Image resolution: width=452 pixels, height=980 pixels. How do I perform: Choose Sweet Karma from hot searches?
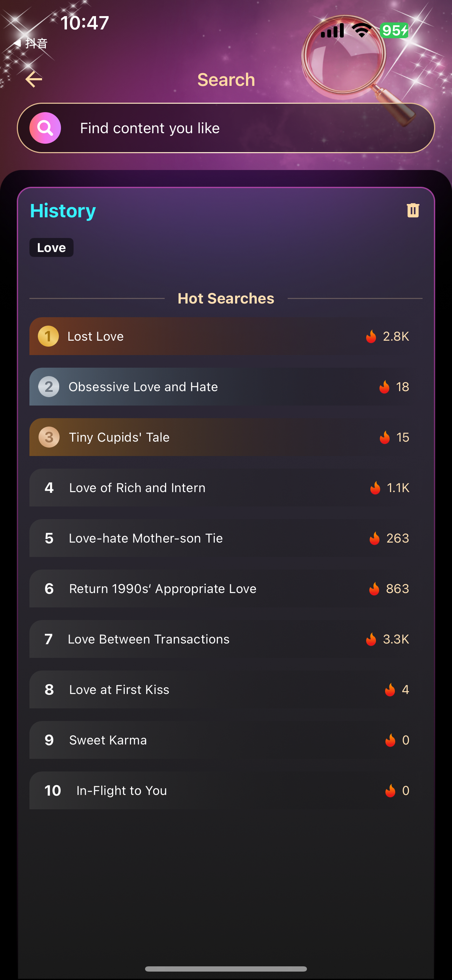(x=108, y=740)
